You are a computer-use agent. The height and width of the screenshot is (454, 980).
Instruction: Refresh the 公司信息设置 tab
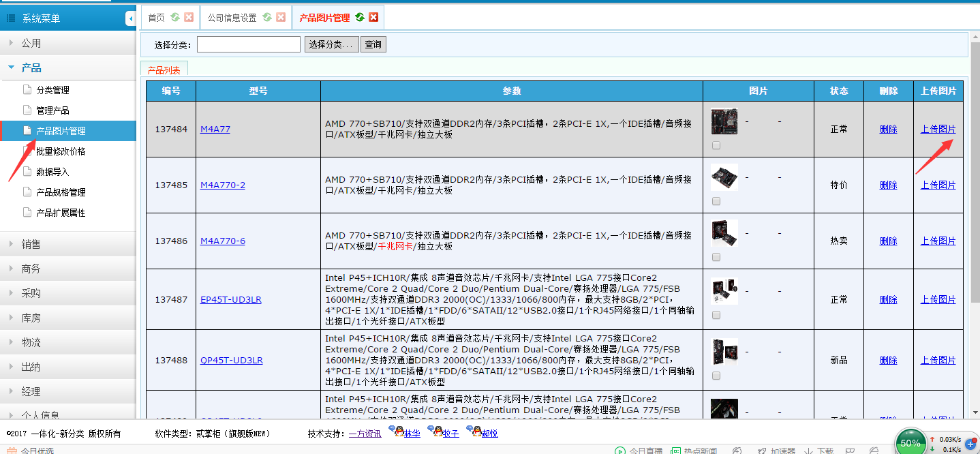click(x=267, y=18)
